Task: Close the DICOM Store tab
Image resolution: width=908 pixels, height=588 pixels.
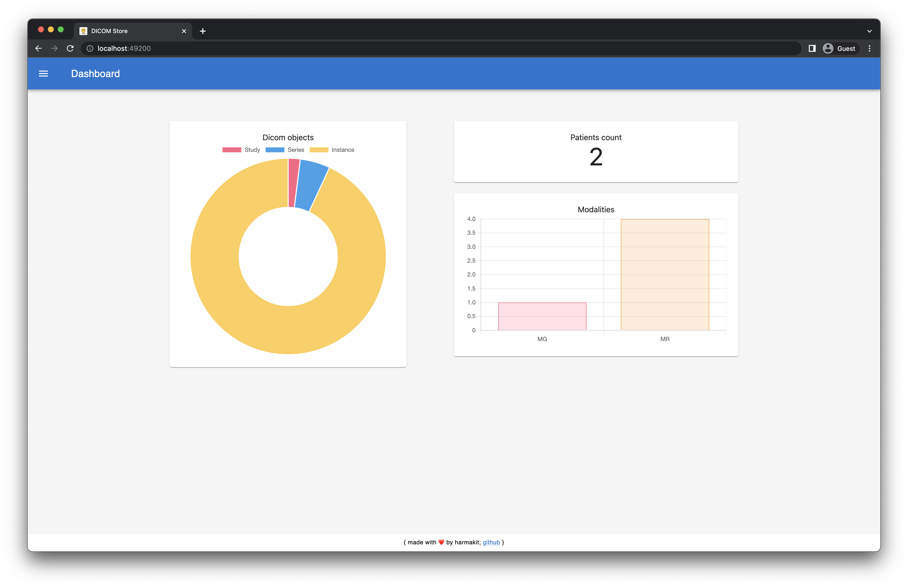Action: pos(184,31)
